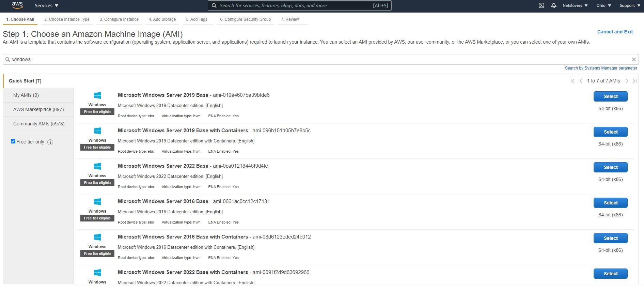Click the search icon in AMI filter box

click(7, 59)
